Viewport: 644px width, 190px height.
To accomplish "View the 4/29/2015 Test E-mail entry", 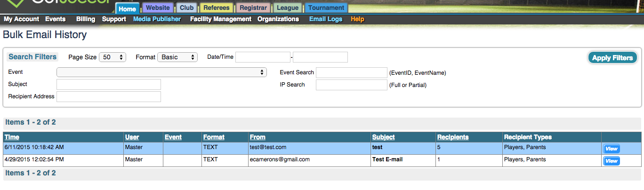I will pyautogui.click(x=611, y=161).
